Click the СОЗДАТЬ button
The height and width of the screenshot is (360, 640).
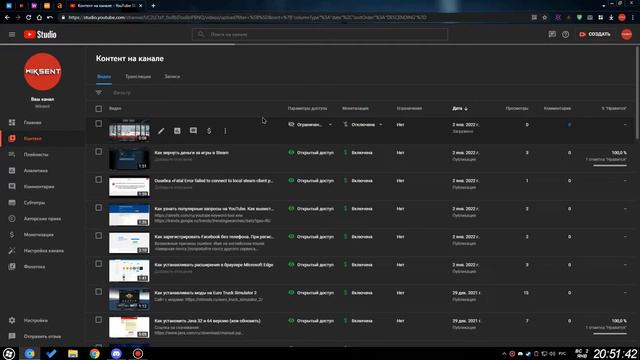pyautogui.click(x=595, y=34)
